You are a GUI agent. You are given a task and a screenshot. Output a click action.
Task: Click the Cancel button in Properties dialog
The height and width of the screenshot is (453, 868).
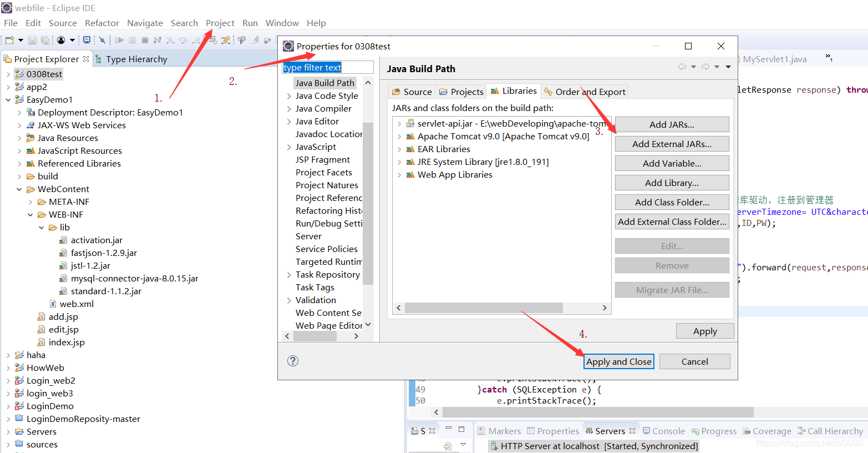coord(694,361)
